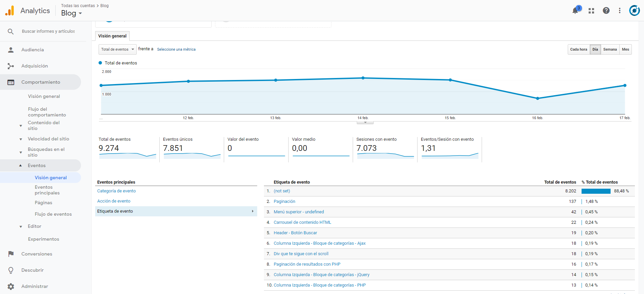The height and width of the screenshot is (294, 644).
Task: Expand Búsquedas en el sitio section
Action: [21, 152]
